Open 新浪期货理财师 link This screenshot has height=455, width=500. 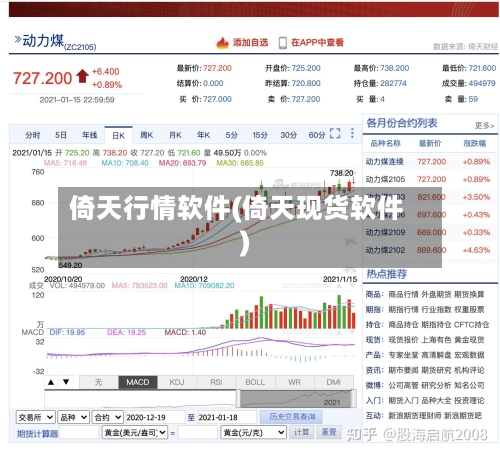[415, 416]
